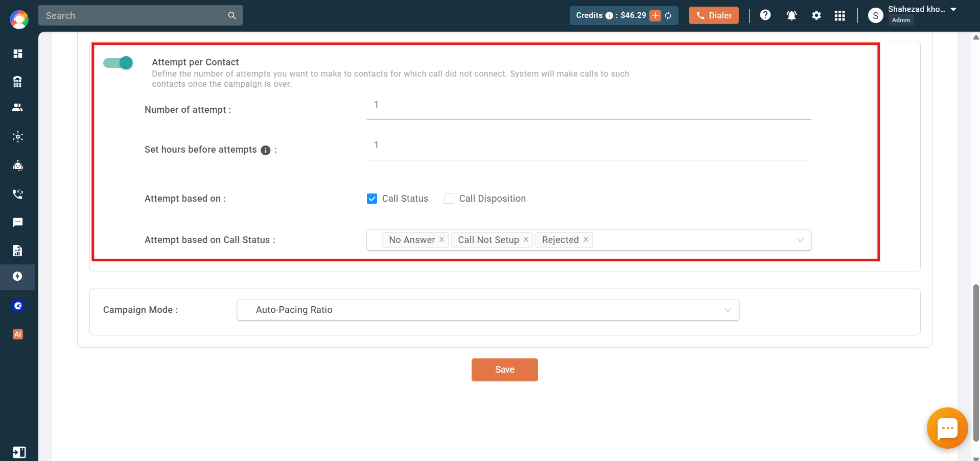This screenshot has width=980, height=461.
Task: Open the dial-pad phone icon in sidebar
Action: pos(18,82)
